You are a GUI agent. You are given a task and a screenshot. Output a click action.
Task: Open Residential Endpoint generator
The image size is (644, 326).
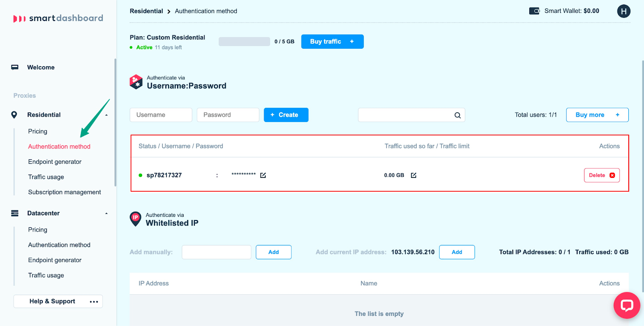(55, 162)
